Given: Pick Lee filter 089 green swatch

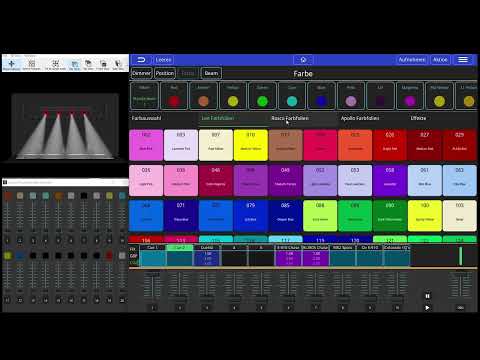Looking at the screenshot, I should click(355, 216).
